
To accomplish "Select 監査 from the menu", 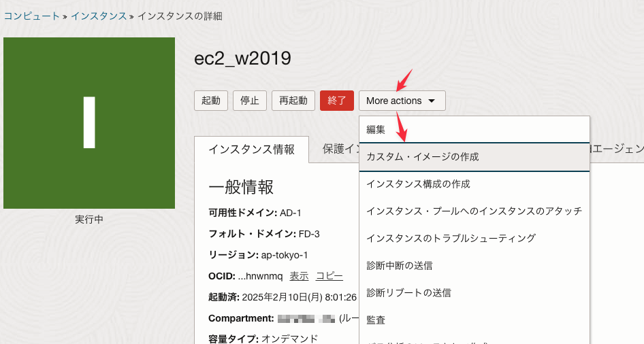I will (x=474, y=320).
